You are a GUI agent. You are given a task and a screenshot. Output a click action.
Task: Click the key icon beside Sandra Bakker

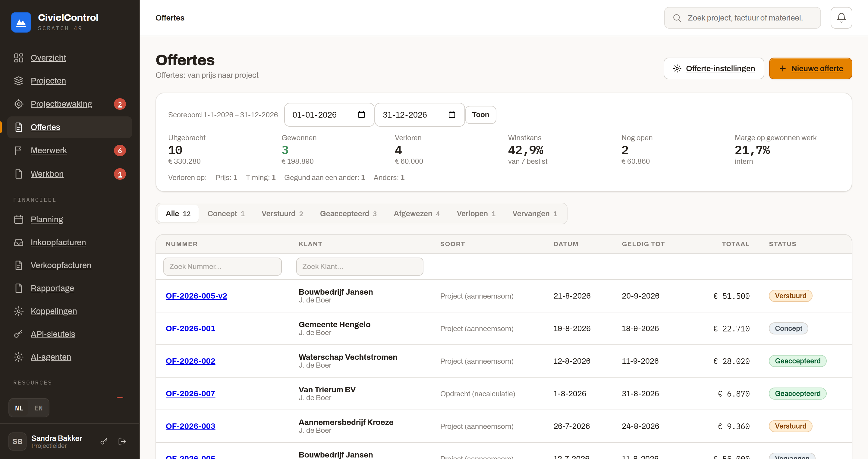(104, 441)
